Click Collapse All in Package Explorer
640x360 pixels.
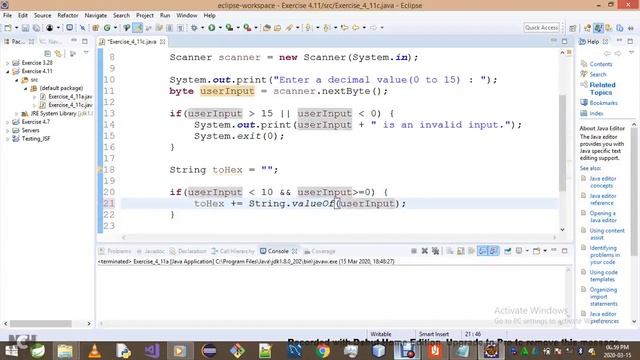click(48, 53)
